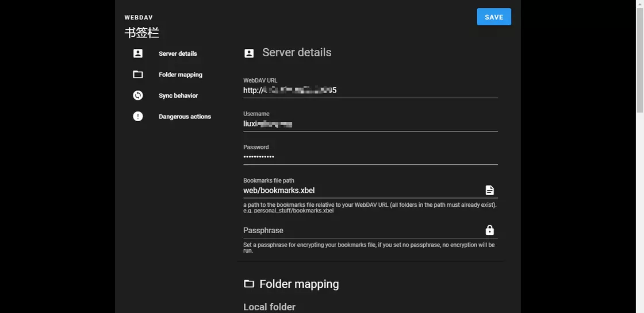Click the bookmarks path hint text
The width and height of the screenshot is (644, 313).
(x=370, y=207)
